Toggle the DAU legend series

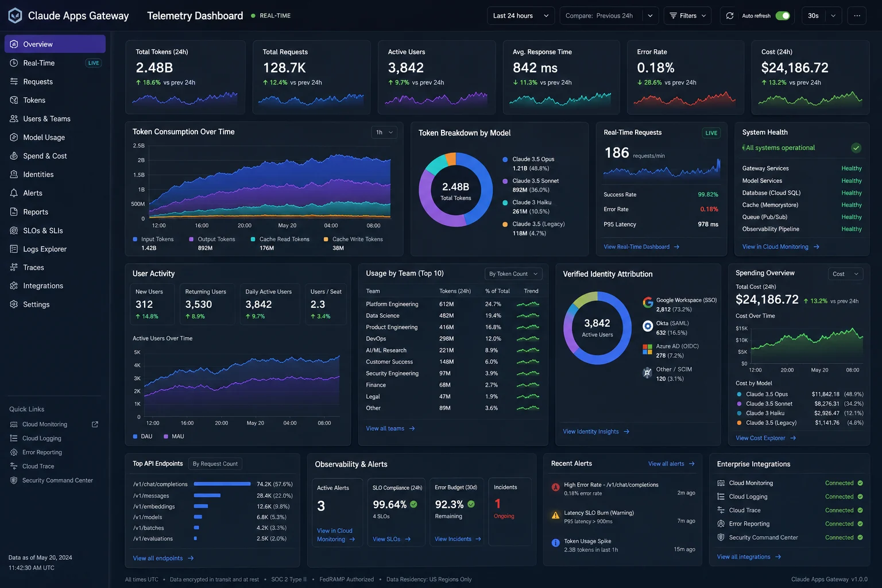point(142,436)
